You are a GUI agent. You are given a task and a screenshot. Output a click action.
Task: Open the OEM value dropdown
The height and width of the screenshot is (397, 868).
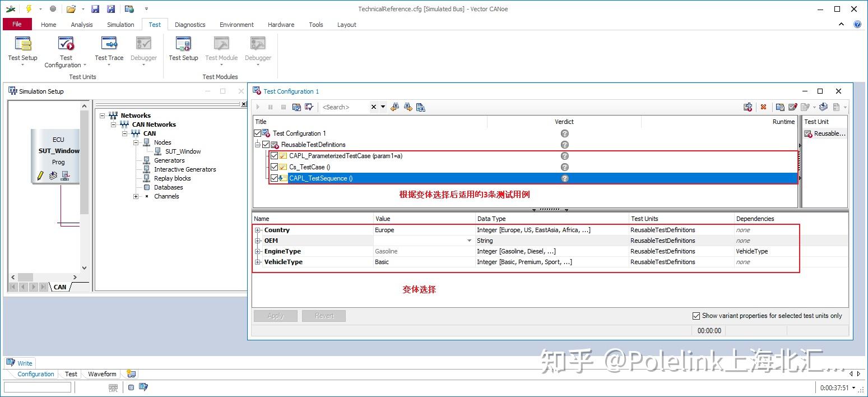[468, 240]
